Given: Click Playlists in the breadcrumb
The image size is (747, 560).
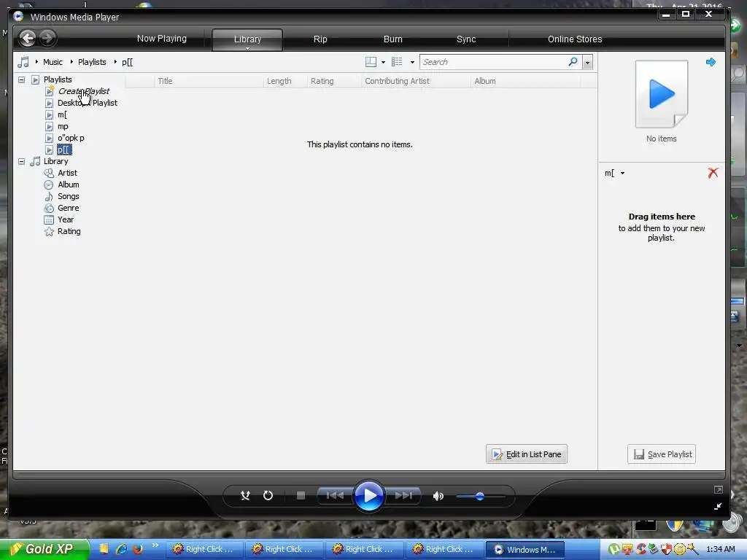Looking at the screenshot, I should pyautogui.click(x=92, y=62).
